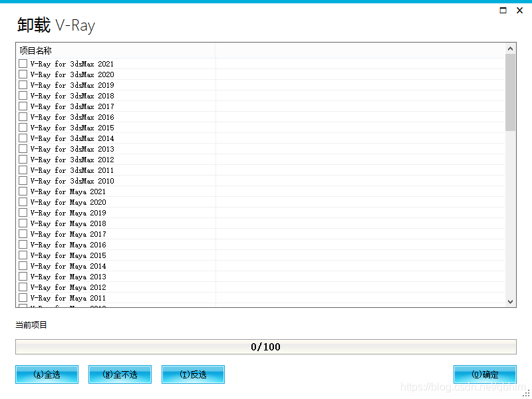Click the (A)全选 select all button
The height and width of the screenshot is (399, 532).
click(x=47, y=374)
